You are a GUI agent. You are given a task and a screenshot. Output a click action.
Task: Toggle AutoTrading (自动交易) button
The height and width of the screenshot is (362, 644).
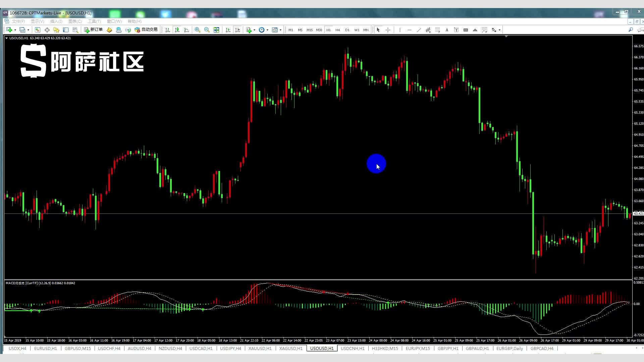[146, 30]
